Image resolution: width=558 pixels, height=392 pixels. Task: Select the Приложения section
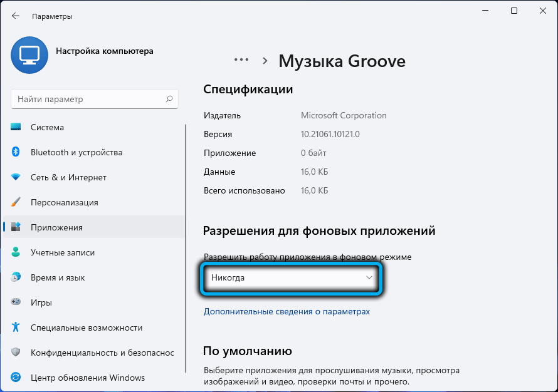point(94,227)
